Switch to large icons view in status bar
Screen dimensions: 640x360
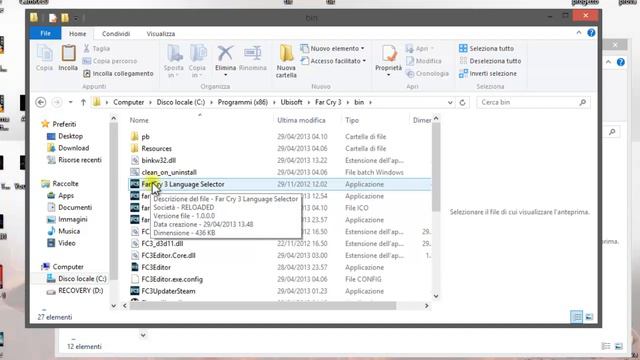click(x=589, y=316)
